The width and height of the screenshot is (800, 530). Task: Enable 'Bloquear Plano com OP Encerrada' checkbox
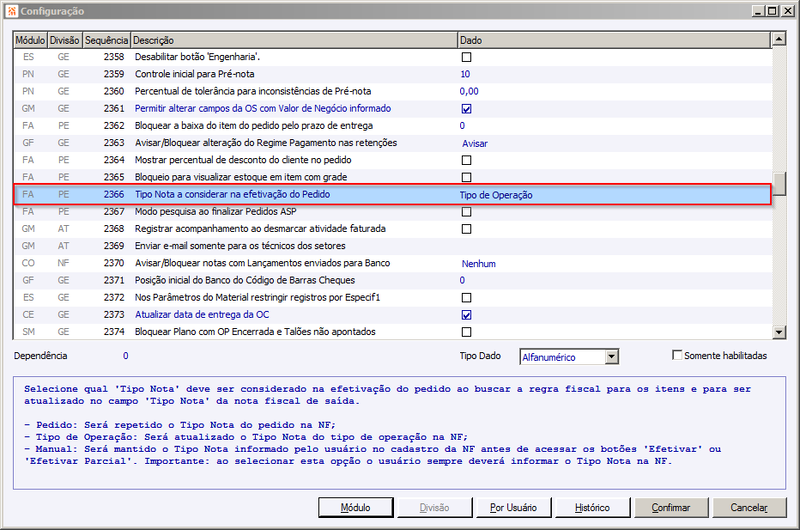coord(466,332)
